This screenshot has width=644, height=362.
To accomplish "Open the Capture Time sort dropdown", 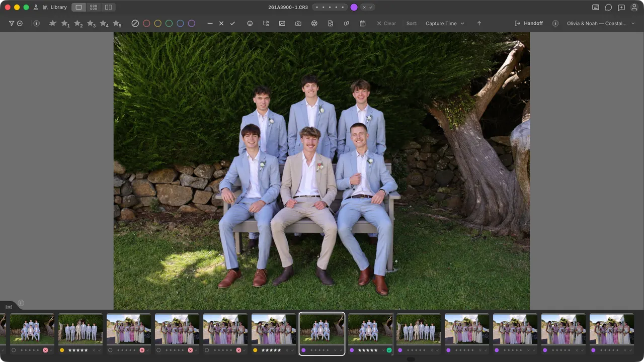I will coord(445,24).
